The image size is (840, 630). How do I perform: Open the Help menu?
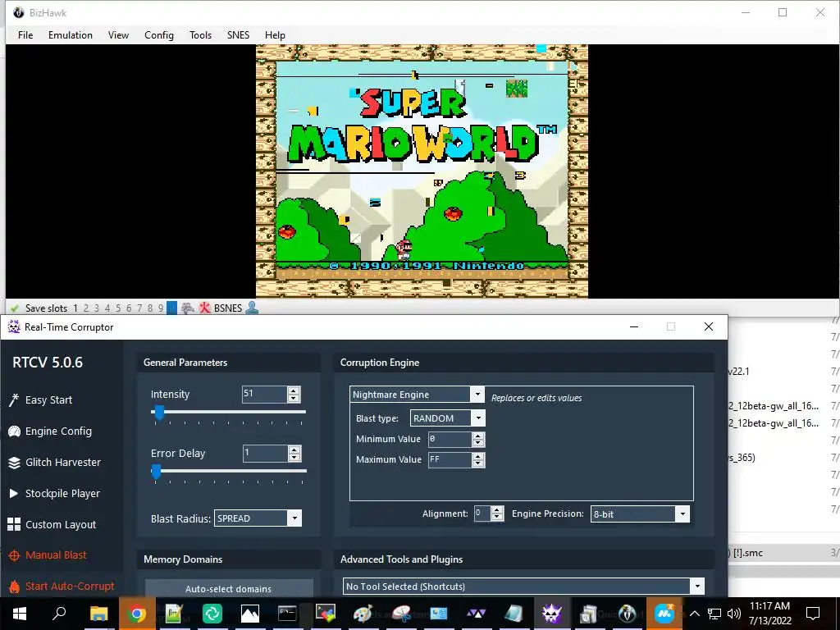click(275, 34)
